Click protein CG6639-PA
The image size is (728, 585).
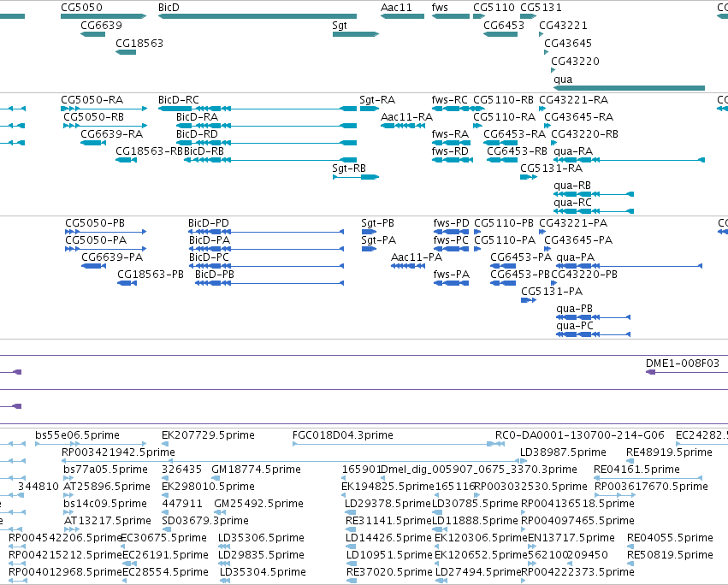coord(93,266)
